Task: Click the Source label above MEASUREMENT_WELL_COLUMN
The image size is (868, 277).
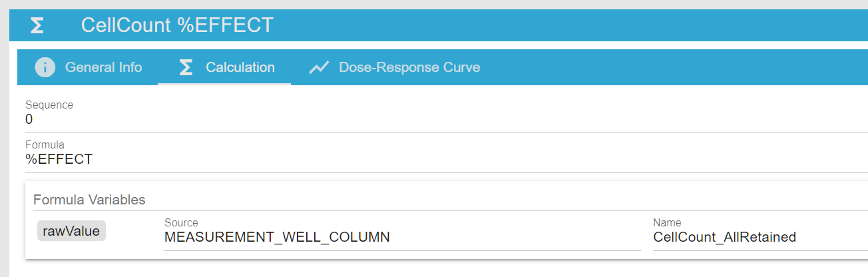Action: coord(181,222)
